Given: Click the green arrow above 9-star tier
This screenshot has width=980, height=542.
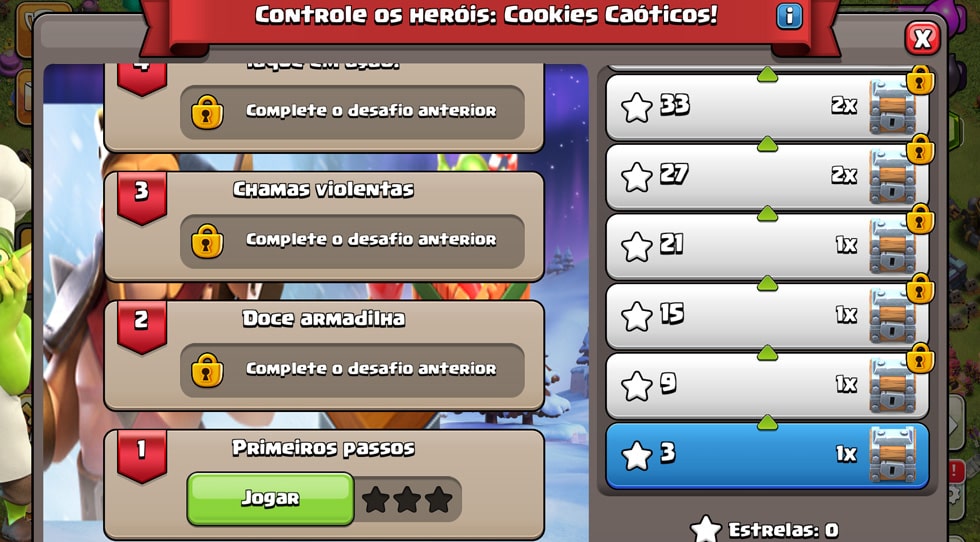Looking at the screenshot, I should [768, 354].
